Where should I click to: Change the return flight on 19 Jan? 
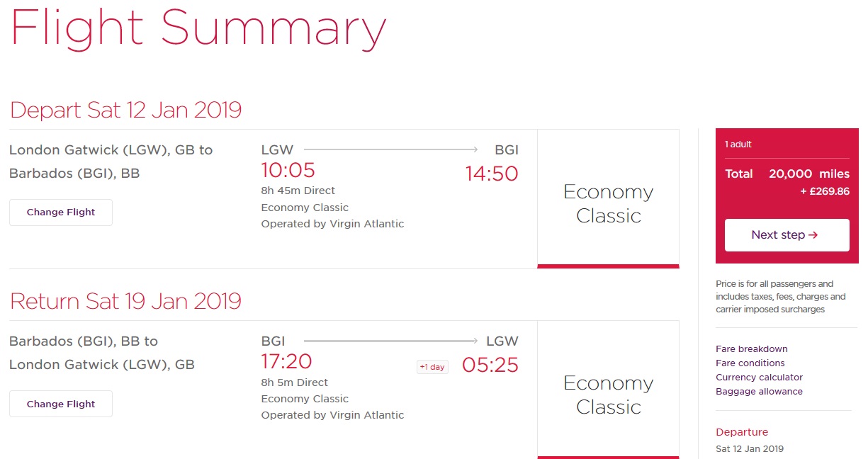coord(61,404)
